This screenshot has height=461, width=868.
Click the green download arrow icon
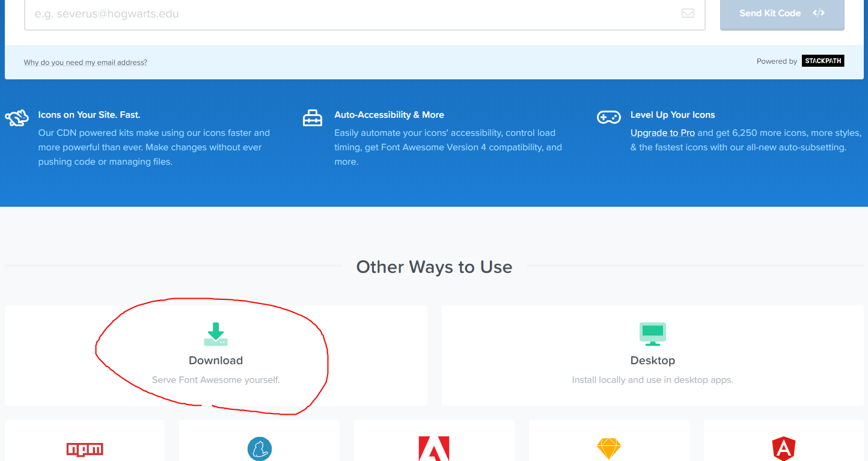[x=216, y=334]
